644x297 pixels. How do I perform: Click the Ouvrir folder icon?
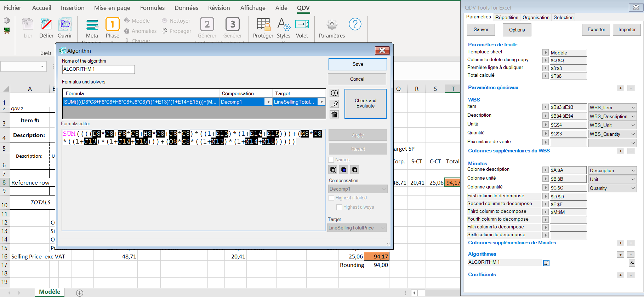click(65, 24)
